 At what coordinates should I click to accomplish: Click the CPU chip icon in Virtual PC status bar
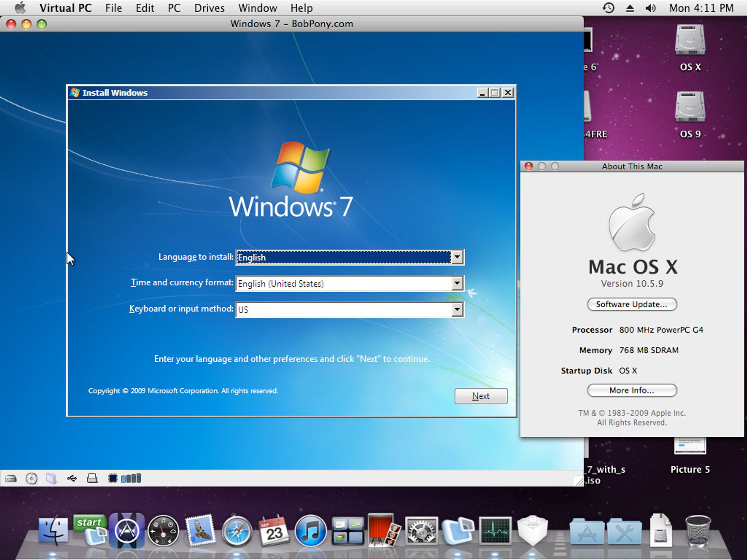point(112,478)
